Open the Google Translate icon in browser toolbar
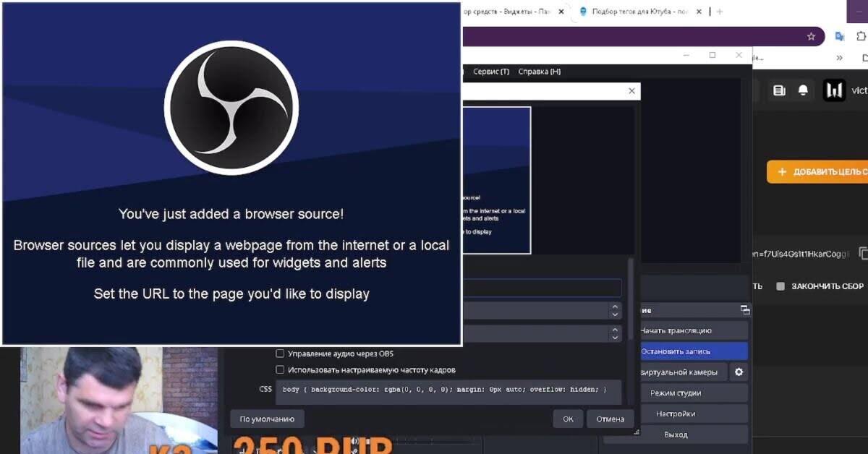This screenshot has height=454, width=868. pyautogui.click(x=839, y=36)
